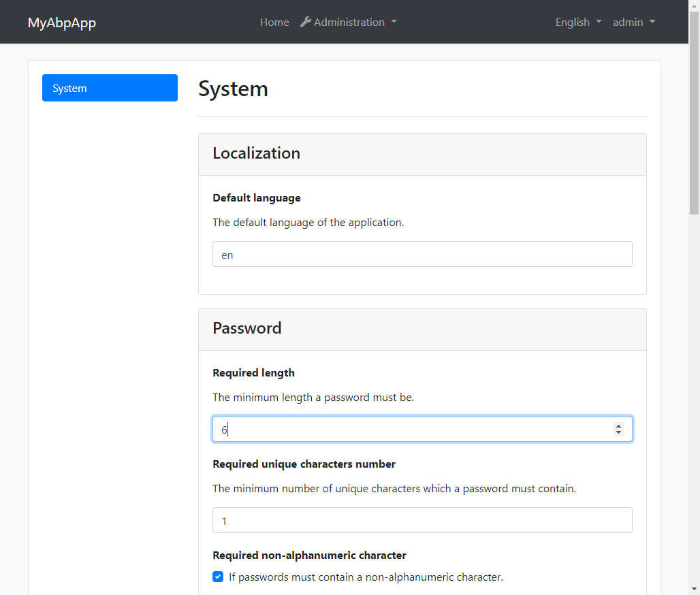Click the Administration dropdown caret icon

(x=394, y=22)
